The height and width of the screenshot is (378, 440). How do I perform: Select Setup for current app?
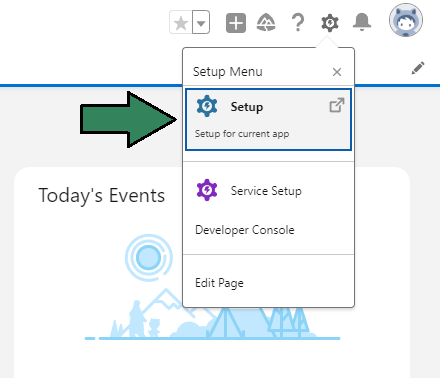268,119
